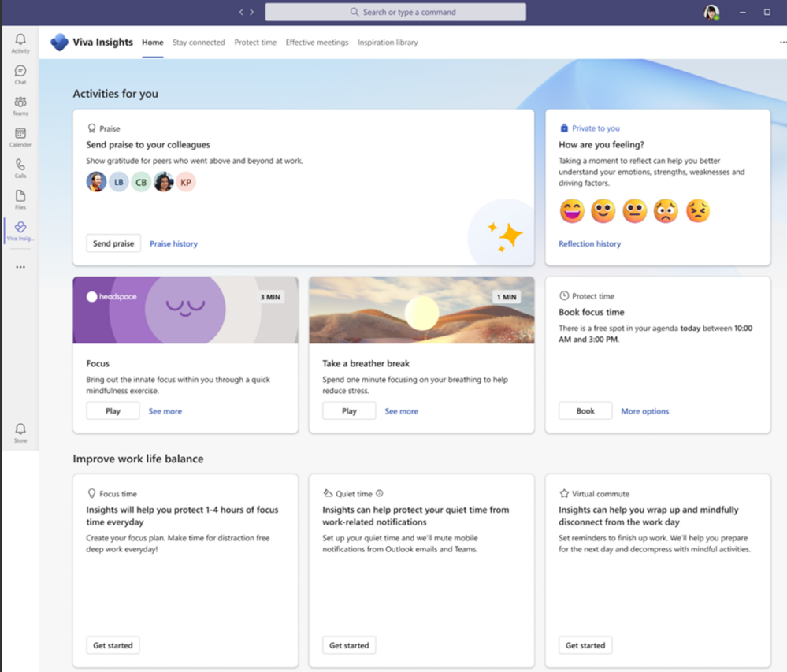Image resolution: width=787 pixels, height=672 pixels.
Task: Click the Book focus time button
Action: point(585,410)
